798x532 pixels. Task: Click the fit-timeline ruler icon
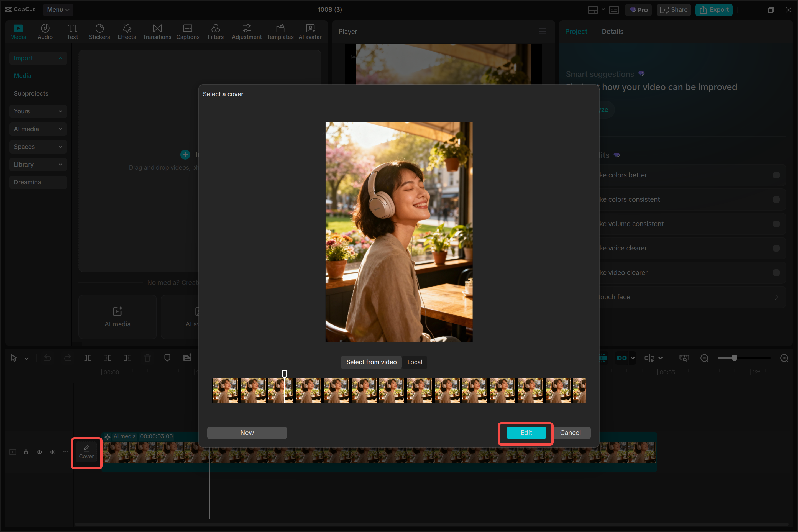(684, 358)
